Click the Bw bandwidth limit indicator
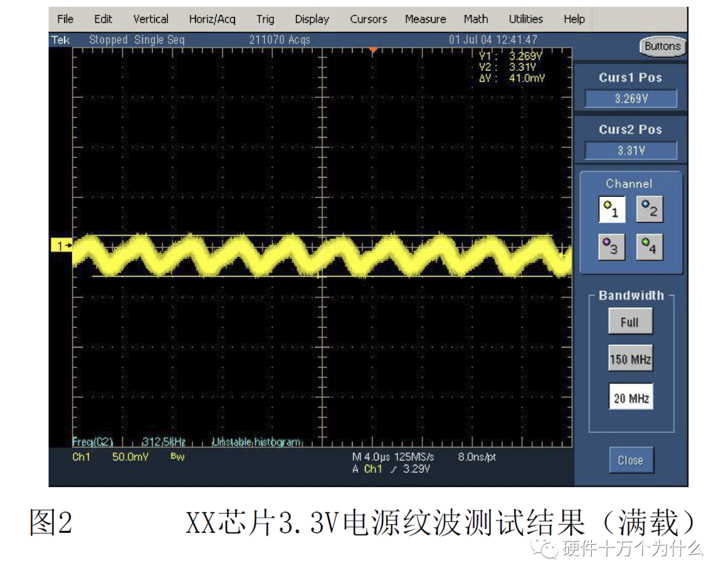728x580 pixels. tap(177, 457)
